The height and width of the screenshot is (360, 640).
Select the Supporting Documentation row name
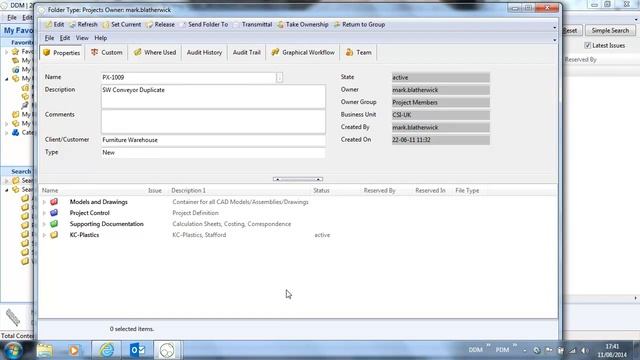tap(107, 224)
